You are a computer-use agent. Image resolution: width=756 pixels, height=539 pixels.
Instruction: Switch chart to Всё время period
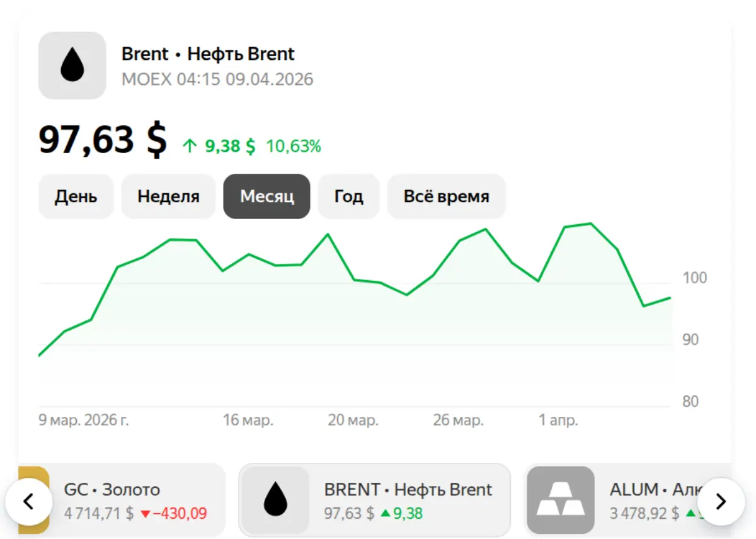point(447,196)
